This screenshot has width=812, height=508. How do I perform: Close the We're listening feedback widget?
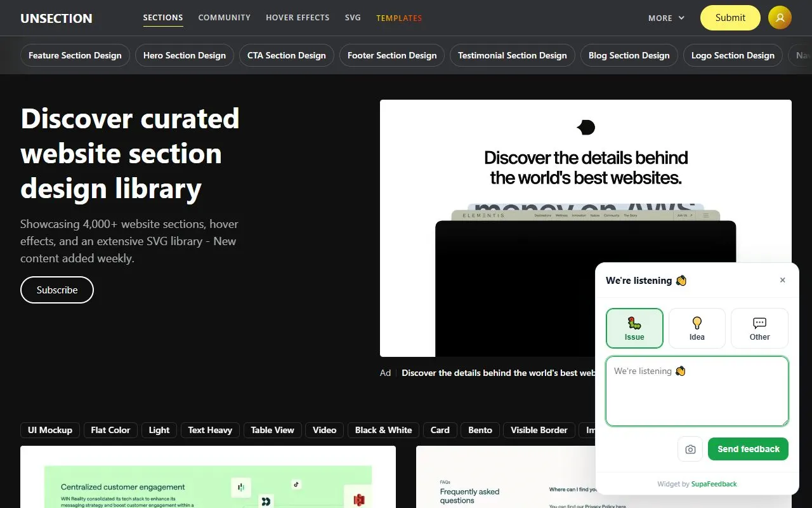(x=782, y=280)
